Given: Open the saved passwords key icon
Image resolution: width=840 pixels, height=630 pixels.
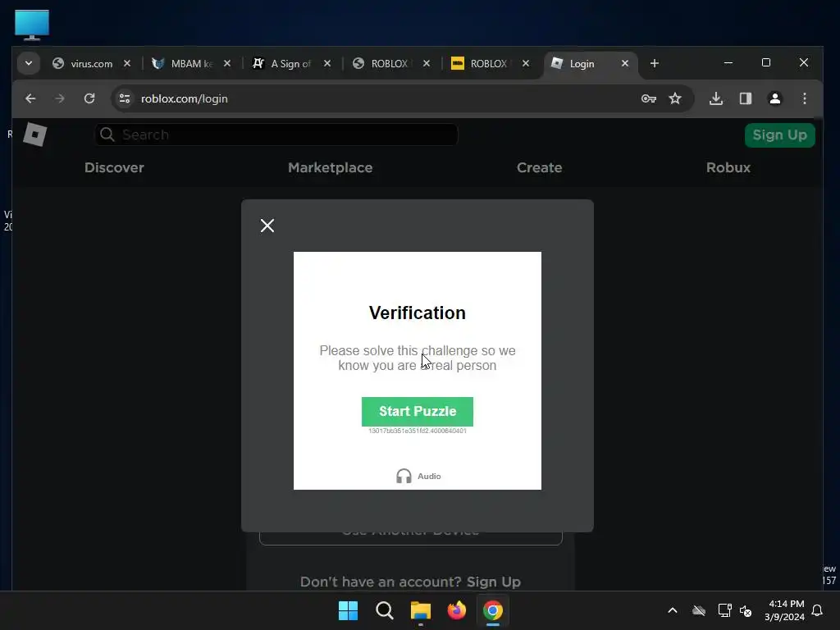Looking at the screenshot, I should (x=649, y=98).
